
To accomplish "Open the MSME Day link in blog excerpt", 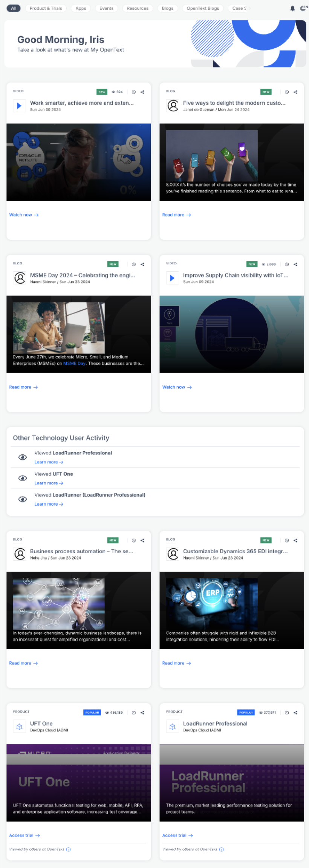I will (x=74, y=363).
